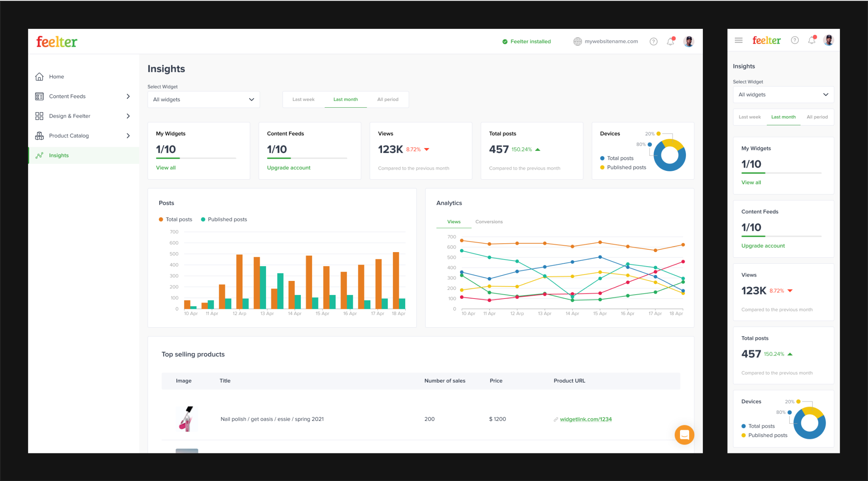Select the Last month time filter tab
The width and height of the screenshot is (868, 481).
click(346, 99)
